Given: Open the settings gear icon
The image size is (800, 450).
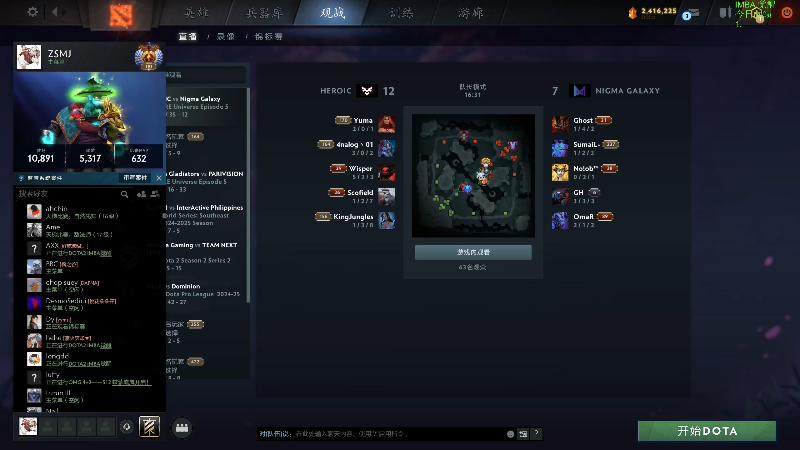Looking at the screenshot, I should click(33, 11).
